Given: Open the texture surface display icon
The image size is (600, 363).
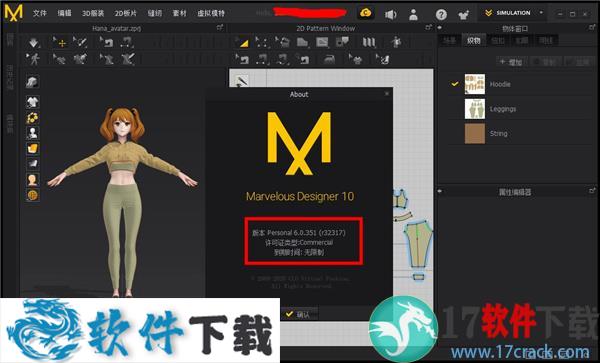Looking at the screenshot, I should [x=33, y=81].
